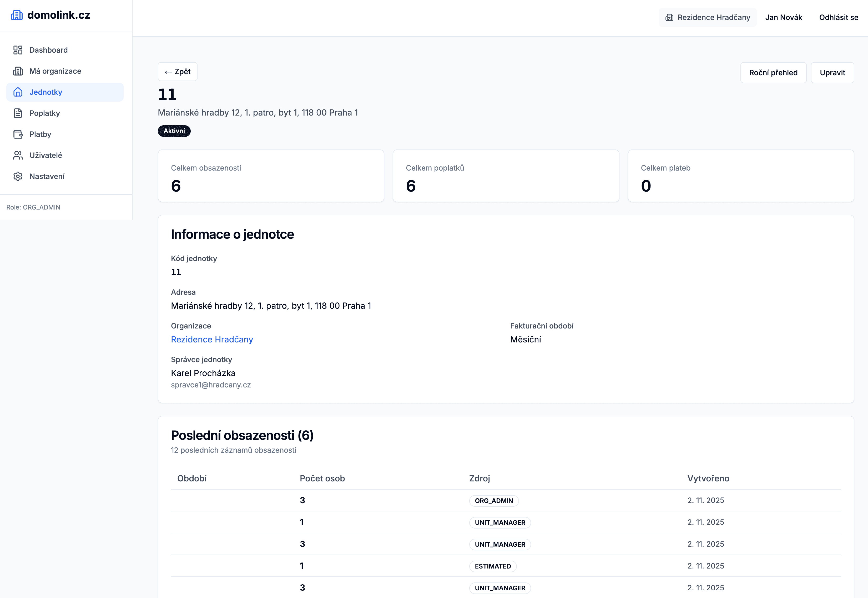Select the Jan Novák user name
The width and height of the screenshot is (868, 598).
tap(783, 17)
